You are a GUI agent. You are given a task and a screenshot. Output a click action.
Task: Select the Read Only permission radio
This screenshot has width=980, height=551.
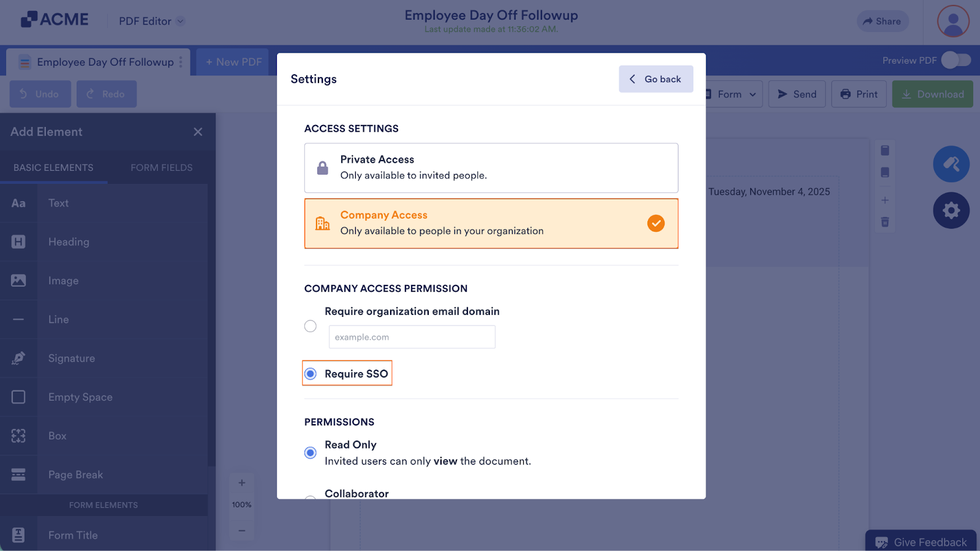311,453
